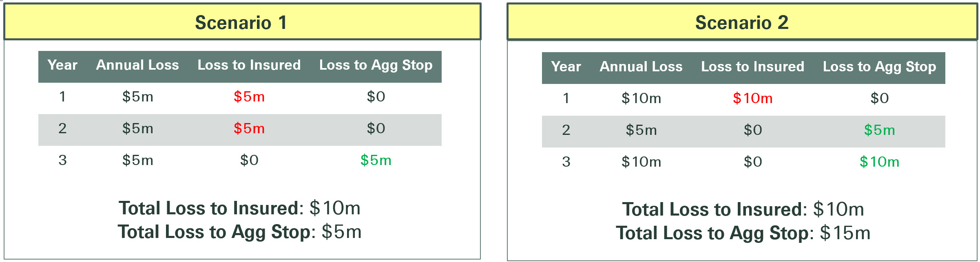Viewport: 980px width, 262px height.
Task: Click green $5m in Scenario 1 year 3
Action: 376,161
